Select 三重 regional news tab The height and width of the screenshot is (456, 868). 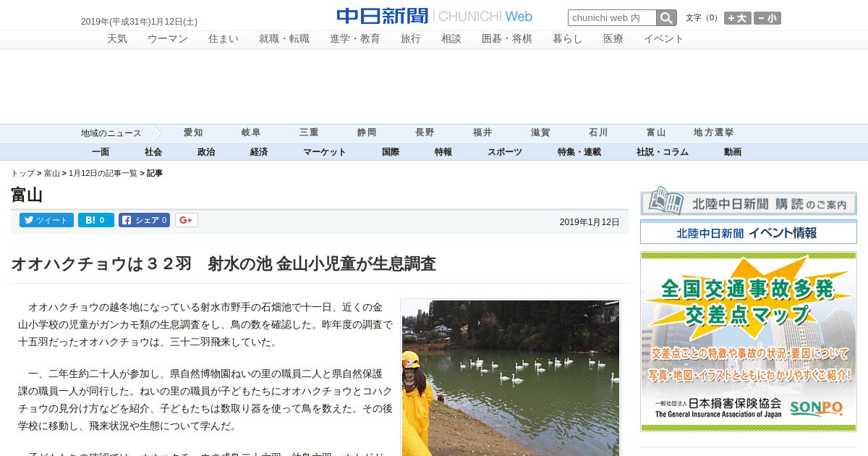tap(309, 133)
